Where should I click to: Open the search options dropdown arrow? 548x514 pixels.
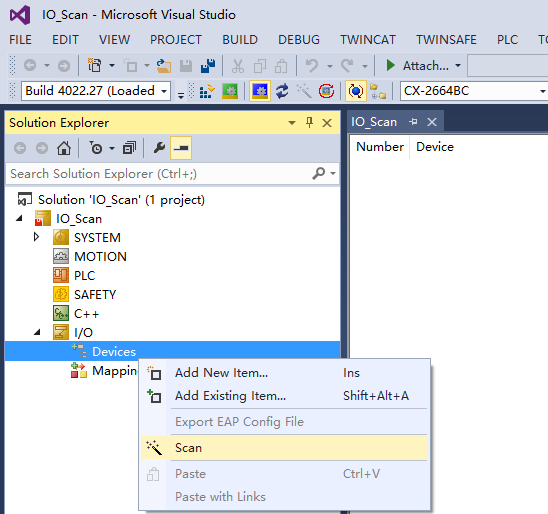click(333, 173)
